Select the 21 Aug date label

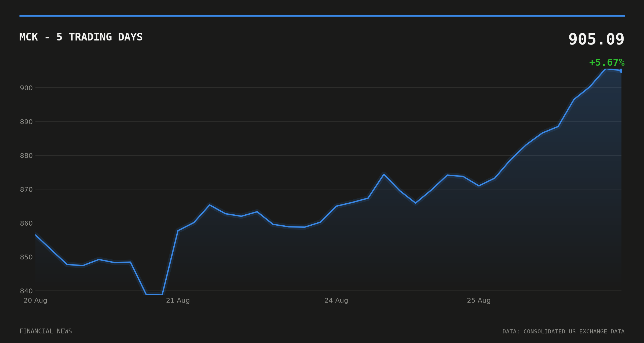click(x=178, y=300)
